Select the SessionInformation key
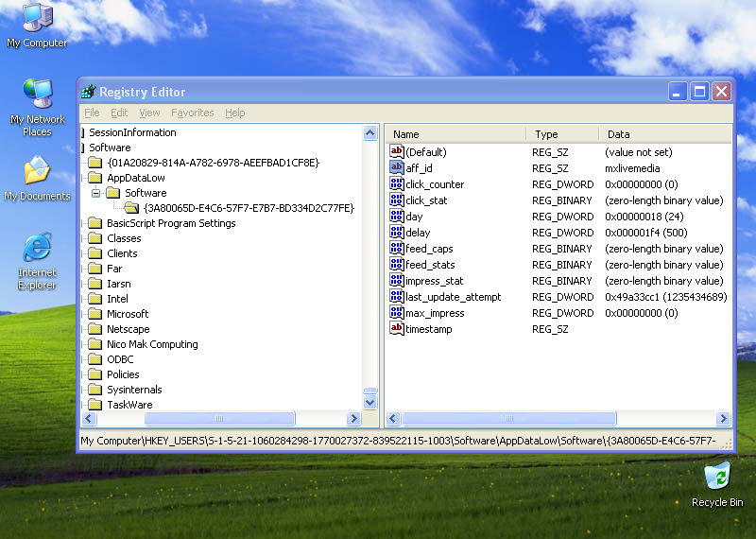Screen dimensions: 756x539 (x=132, y=132)
